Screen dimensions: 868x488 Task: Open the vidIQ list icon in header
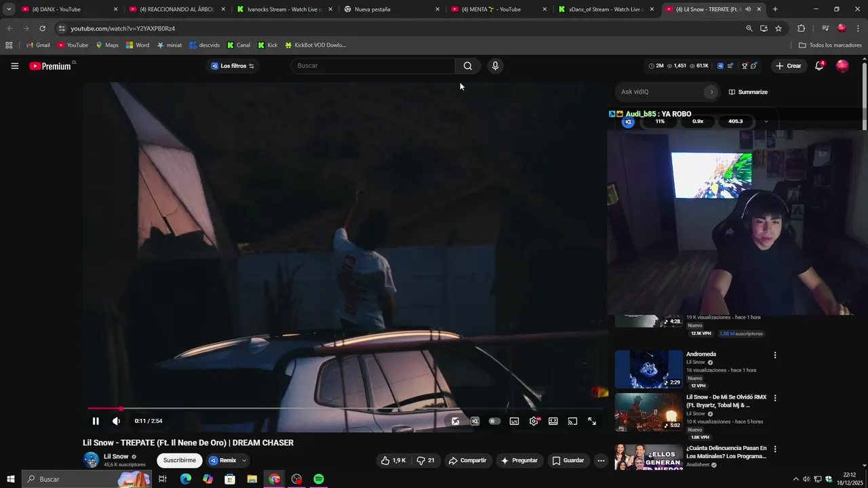click(x=730, y=66)
